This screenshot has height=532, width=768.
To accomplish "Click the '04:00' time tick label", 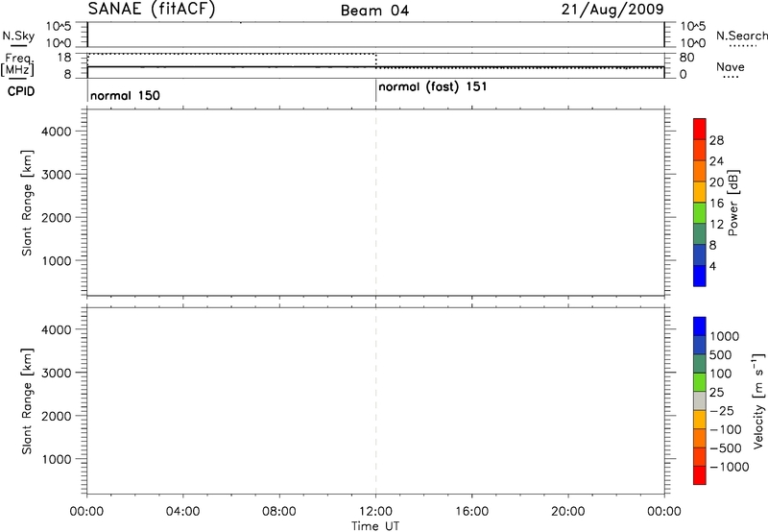I will coord(182,512).
